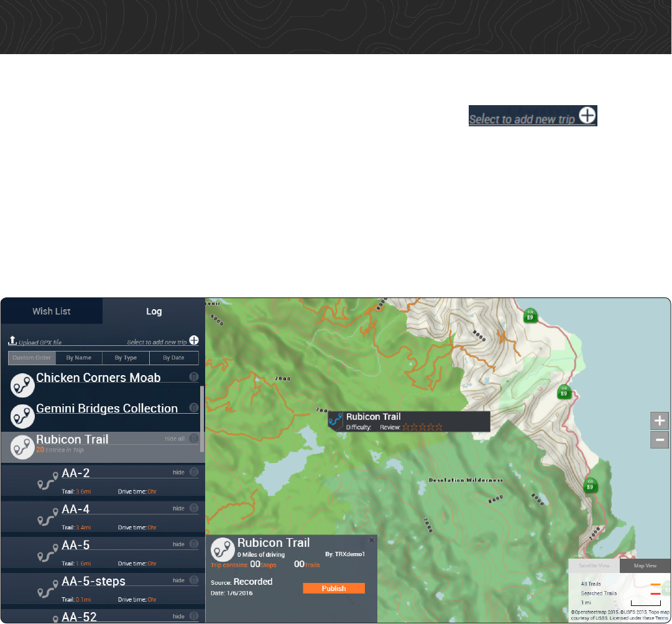The height and width of the screenshot is (624, 672).
Task: Zoom out on the map
Action: point(660,440)
